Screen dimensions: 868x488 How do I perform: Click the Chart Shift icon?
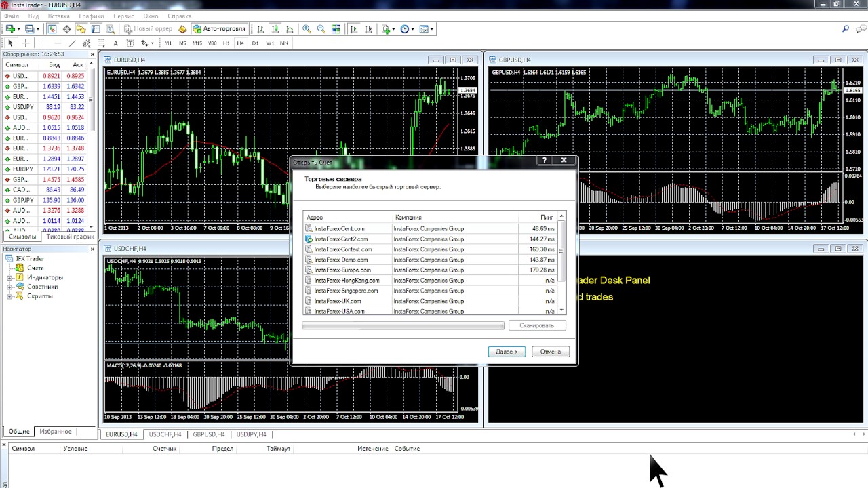point(368,29)
